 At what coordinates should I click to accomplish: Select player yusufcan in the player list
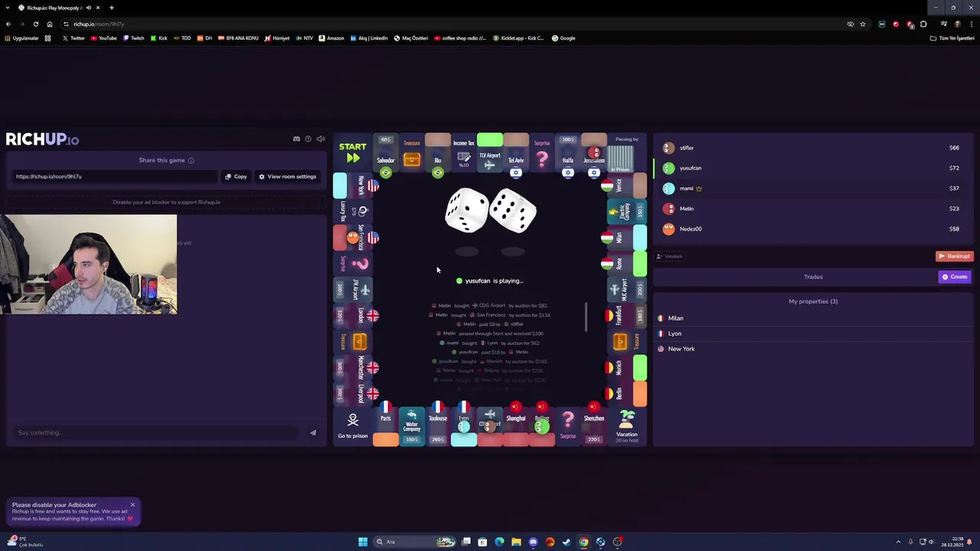(812, 168)
